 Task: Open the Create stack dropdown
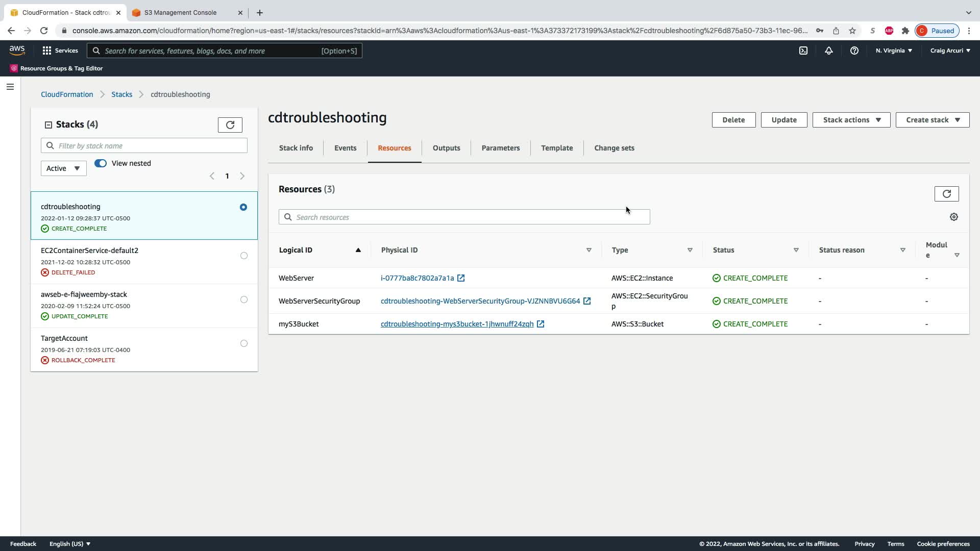[x=932, y=120]
